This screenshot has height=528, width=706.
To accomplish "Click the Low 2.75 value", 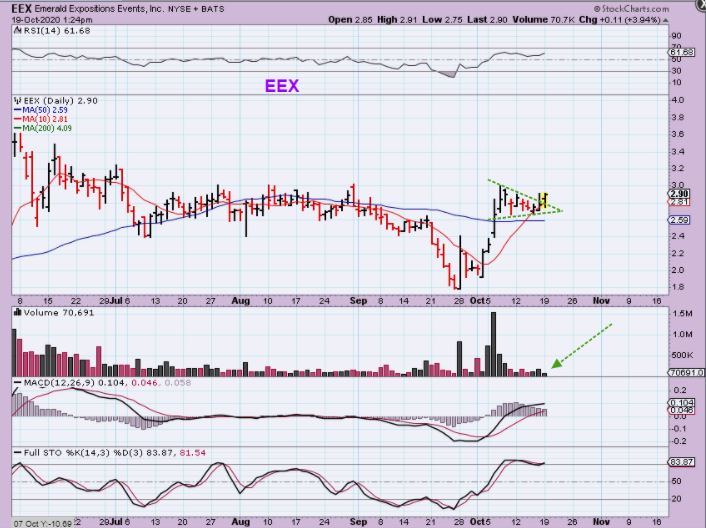I will click(443, 19).
